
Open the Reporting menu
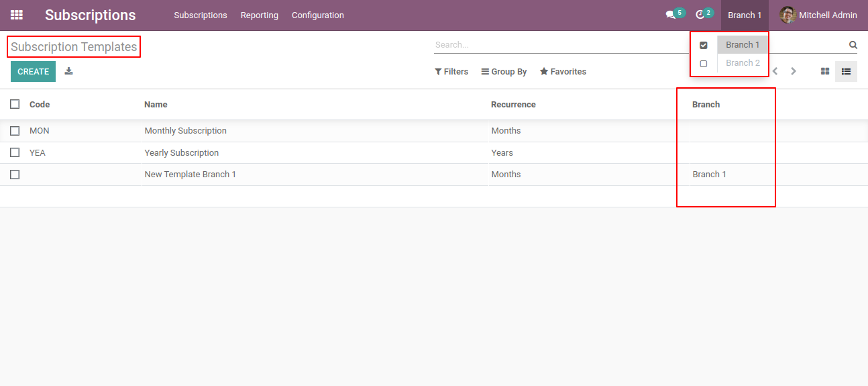[260, 15]
